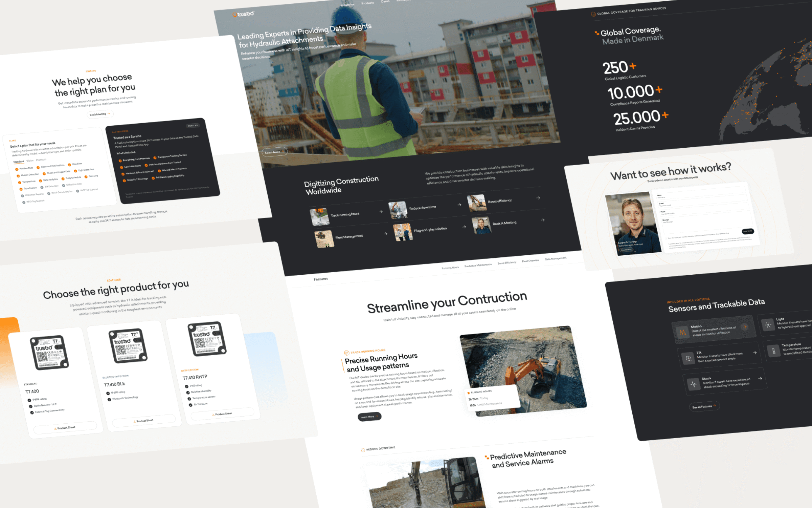
Task: Click the trusted logo in the hero header
Action: 243,14
